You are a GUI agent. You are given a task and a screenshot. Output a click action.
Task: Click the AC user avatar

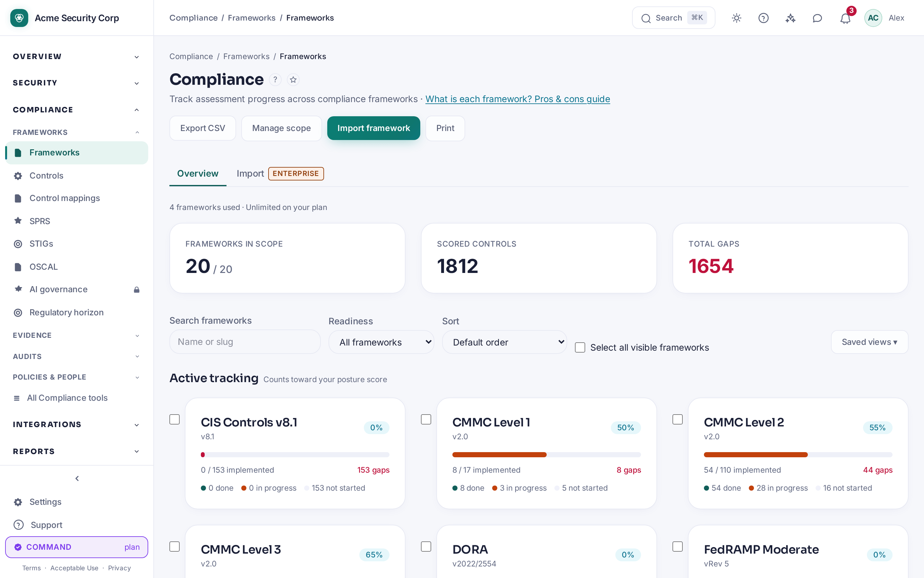click(873, 18)
